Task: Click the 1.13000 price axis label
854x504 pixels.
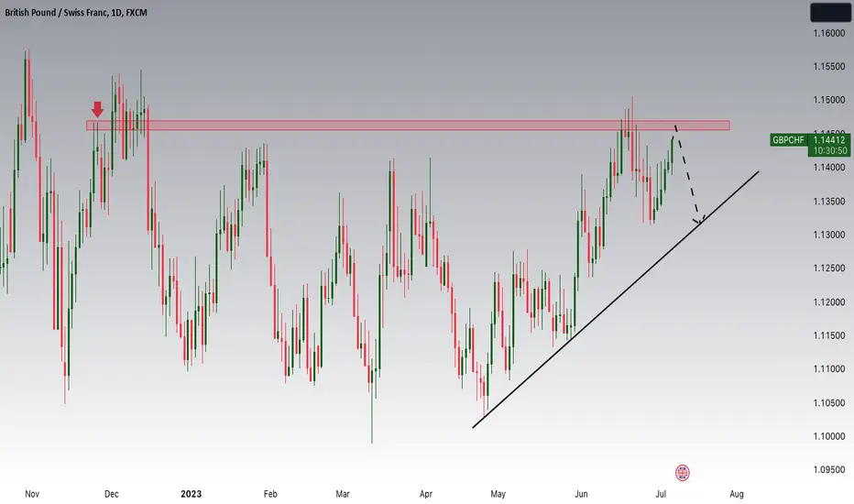Action: coord(829,235)
